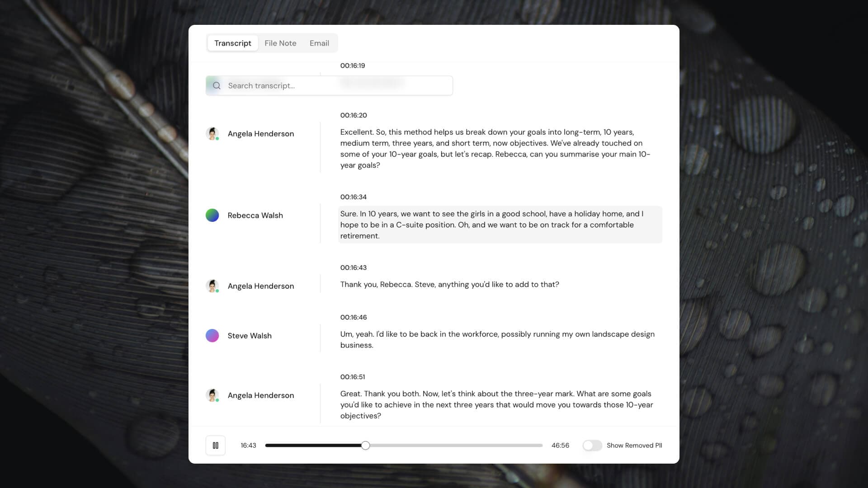Click Angela Henderson's avatar at 00:16:20
The height and width of the screenshot is (488, 868).
212,134
